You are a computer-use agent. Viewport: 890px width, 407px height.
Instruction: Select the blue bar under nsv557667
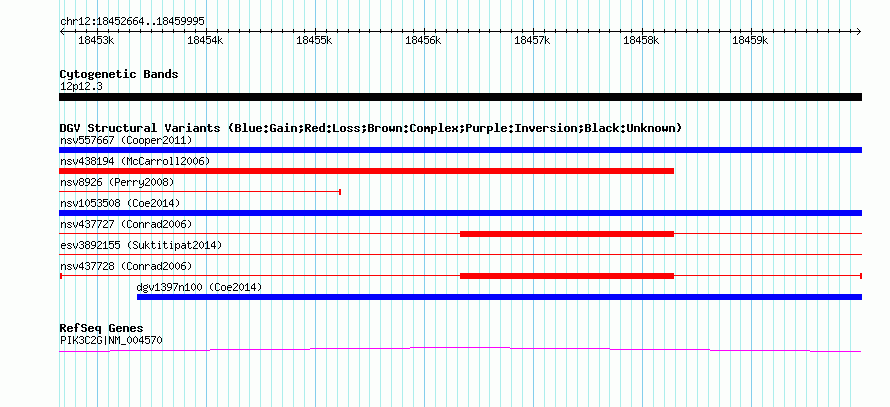(460, 150)
